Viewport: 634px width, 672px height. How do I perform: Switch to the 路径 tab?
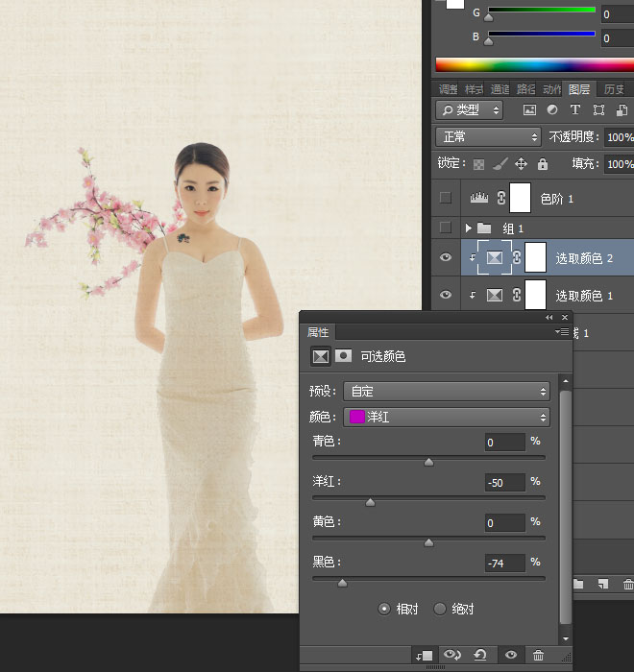(x=525, y=89)
